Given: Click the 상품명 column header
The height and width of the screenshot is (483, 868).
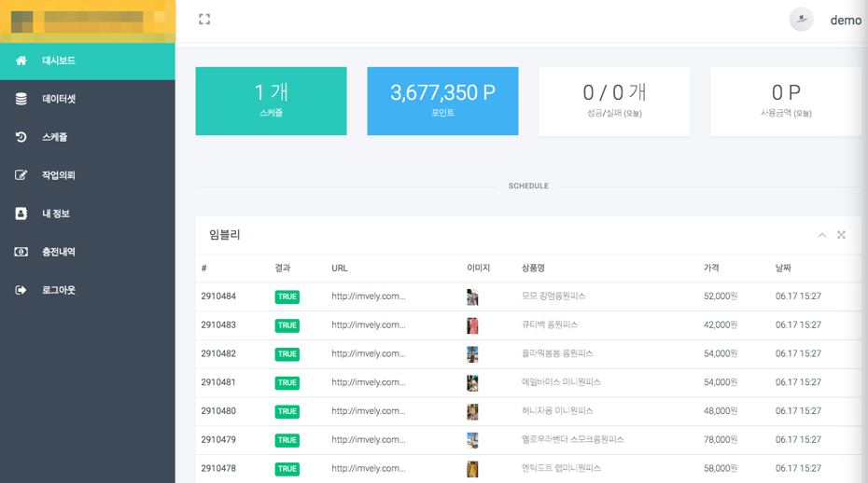Looking at the screenshot, I should click(533, 268).
